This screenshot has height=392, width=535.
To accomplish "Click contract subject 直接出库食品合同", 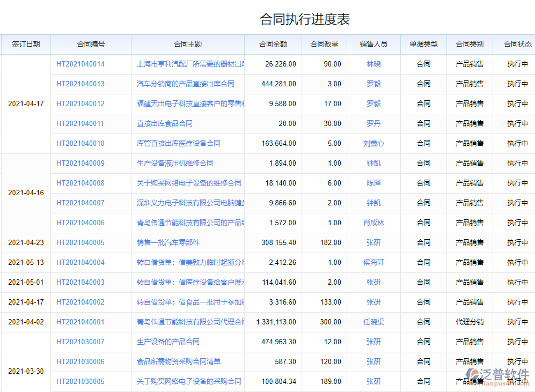I will pyautogui.click(x=165, y=123).
